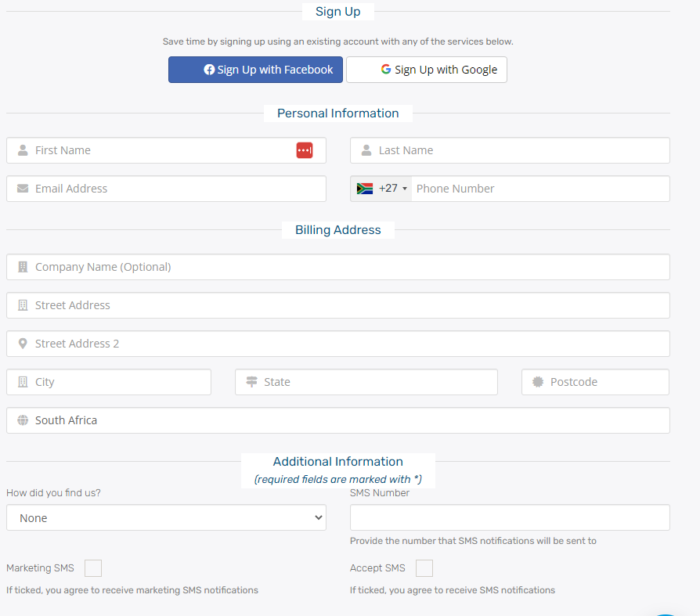700x616 pixels.
Task: Click the signpost icon beside State
Action: click(252, 382)
